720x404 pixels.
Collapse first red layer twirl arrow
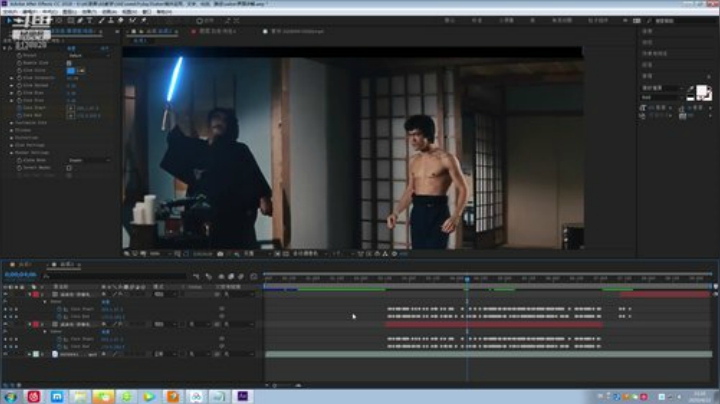tap(30, 294)
